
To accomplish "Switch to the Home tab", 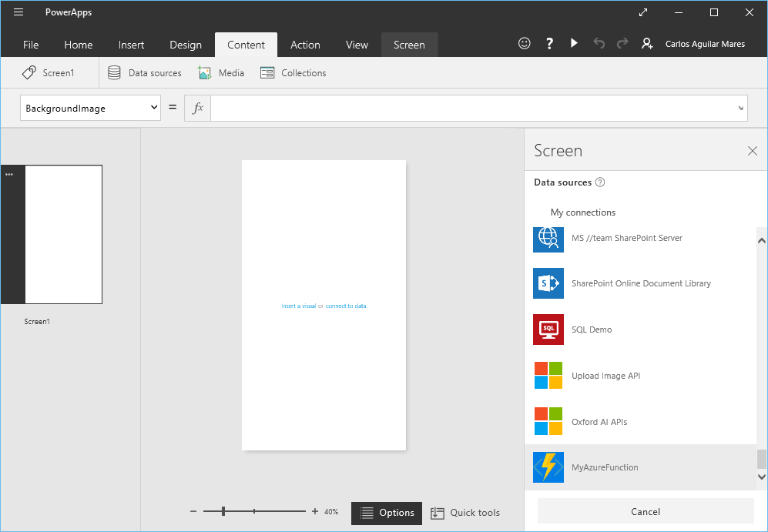I will tap(79, 45).
